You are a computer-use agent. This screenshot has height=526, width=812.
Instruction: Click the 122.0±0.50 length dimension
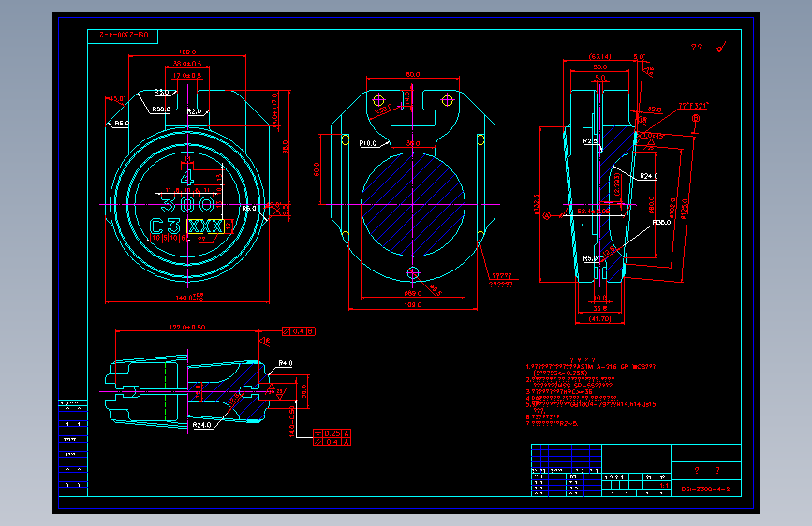187,328
